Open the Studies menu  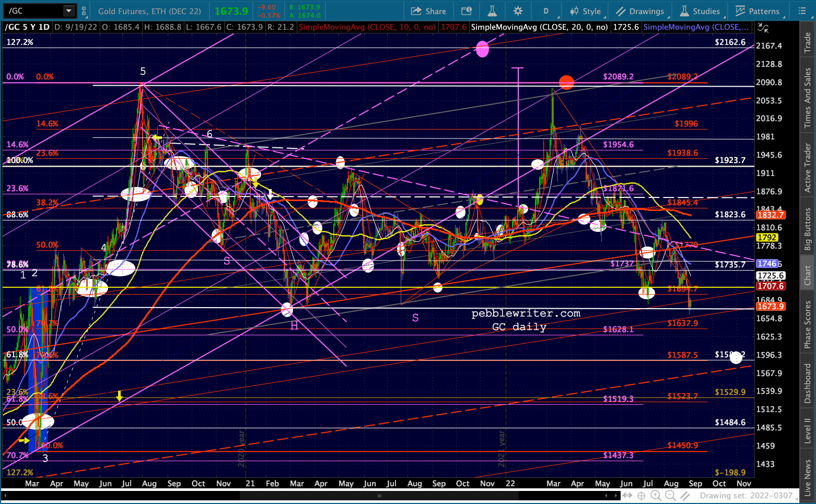point(700,11)
